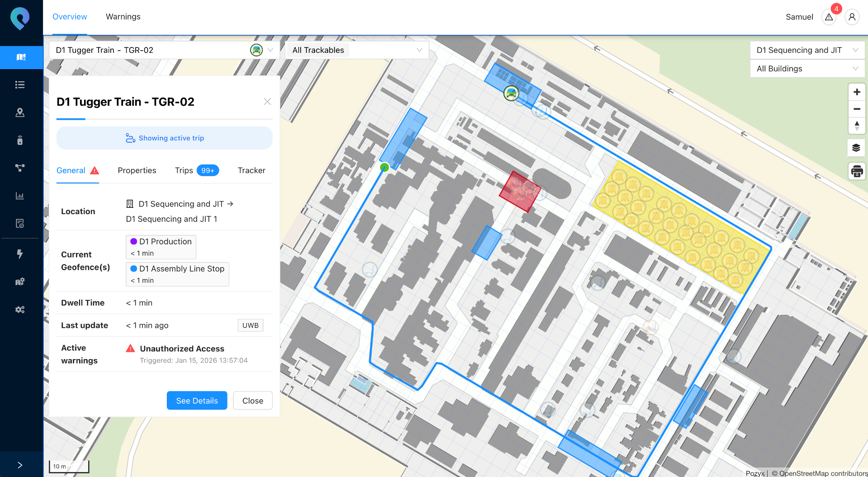Image resolution: width=868 pixels, height=477 pixels.
Task: Click the D1 Sequencing and JIT location link
Action: tap(186, 204)
